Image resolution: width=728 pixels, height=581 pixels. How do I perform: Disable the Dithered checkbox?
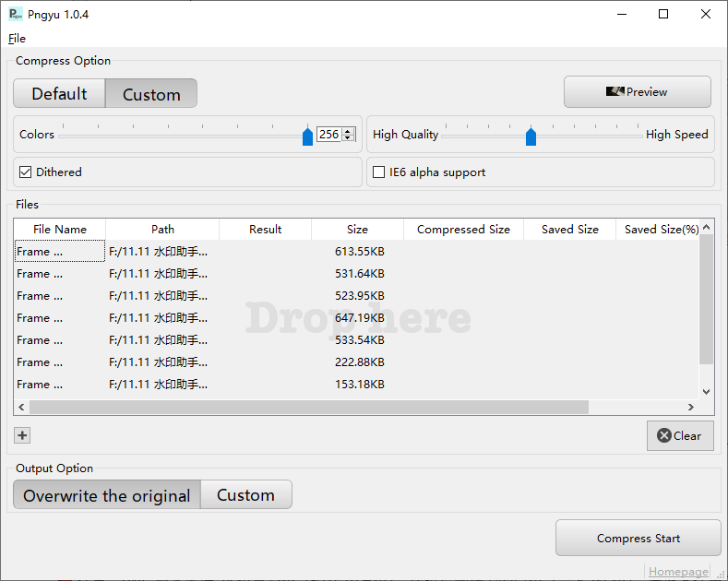26,172
